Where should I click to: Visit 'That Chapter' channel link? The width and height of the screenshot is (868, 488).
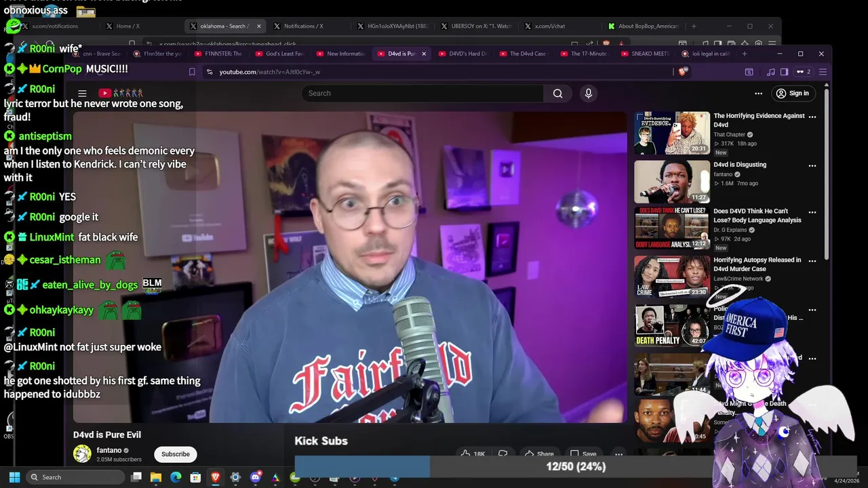click(x=729, y=134)
